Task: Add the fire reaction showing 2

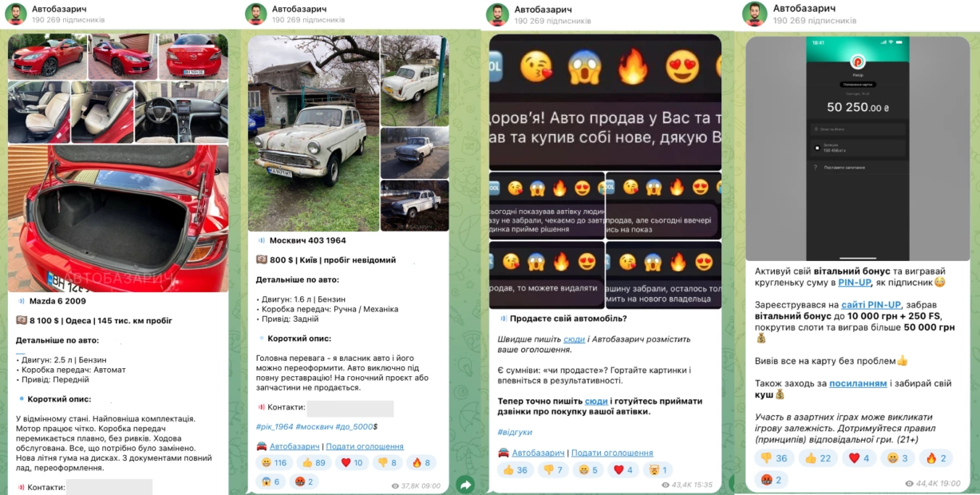Action: click(937, 457)
